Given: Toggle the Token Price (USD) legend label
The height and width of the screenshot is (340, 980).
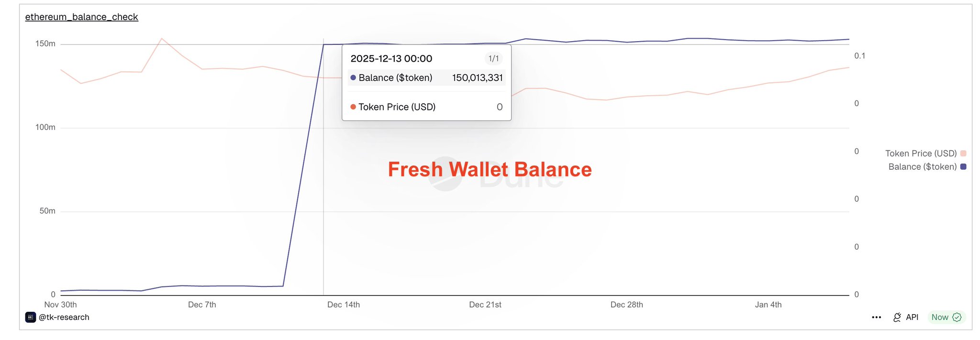Looking at the screenshot, I should click(921, 154).
